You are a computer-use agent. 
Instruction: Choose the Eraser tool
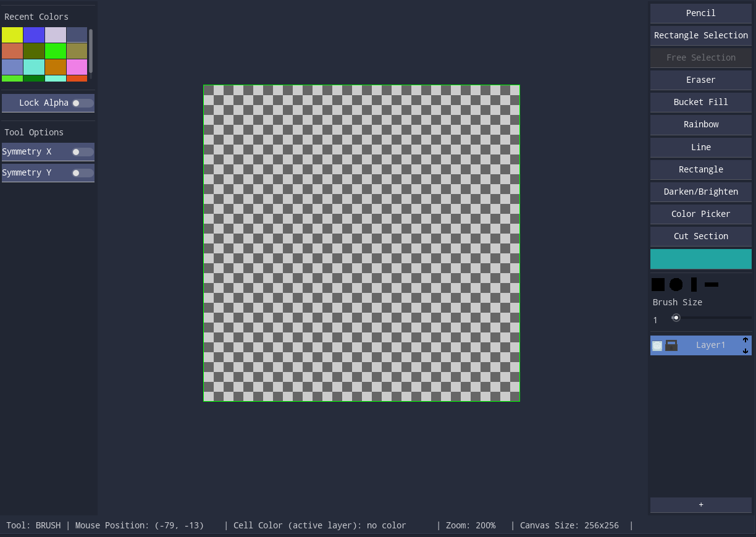(x=700, y=80)
